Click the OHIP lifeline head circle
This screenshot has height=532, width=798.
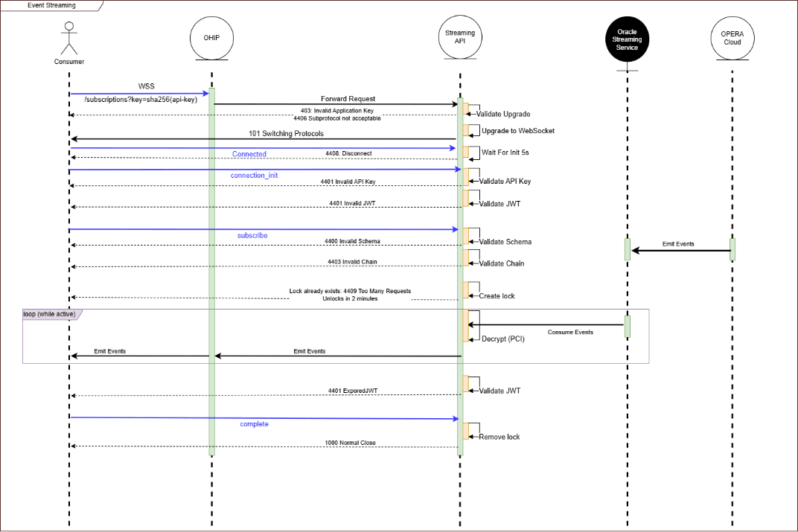coord(211,38)
